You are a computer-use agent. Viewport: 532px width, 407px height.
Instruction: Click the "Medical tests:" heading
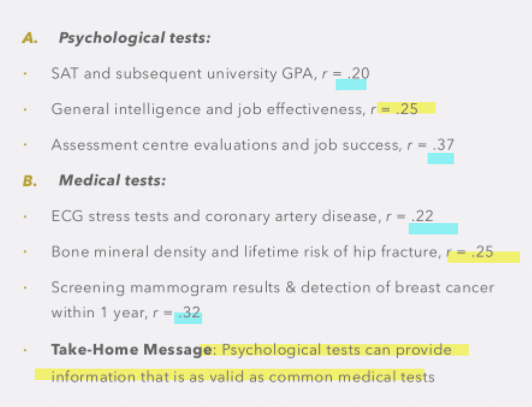pyautogui.click(x=112, y=180)
